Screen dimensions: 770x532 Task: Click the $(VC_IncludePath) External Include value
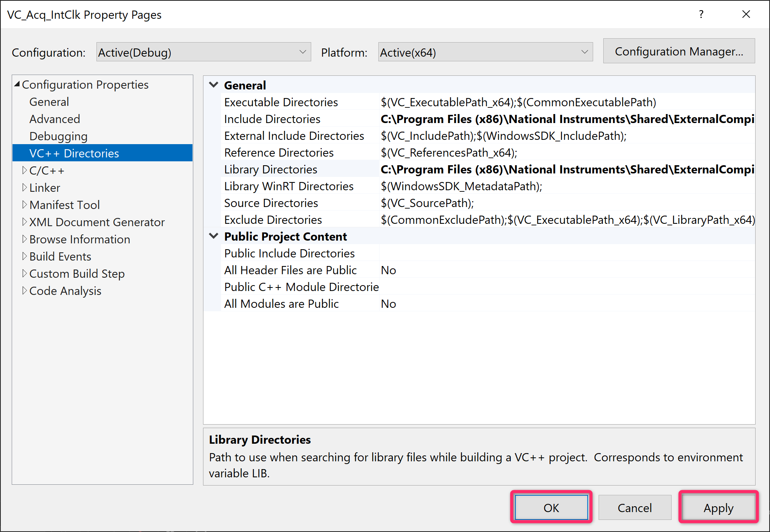pyautogui.click(x=567, y=136)
